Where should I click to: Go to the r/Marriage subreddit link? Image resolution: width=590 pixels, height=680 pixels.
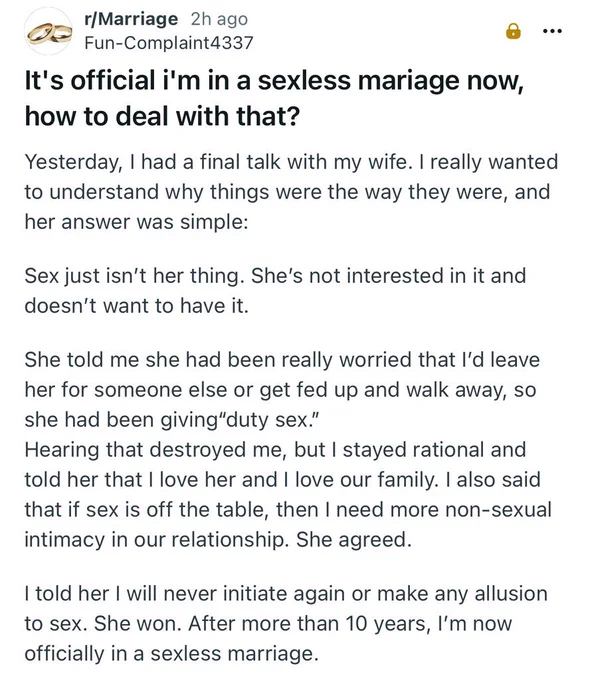click(131, 19)
